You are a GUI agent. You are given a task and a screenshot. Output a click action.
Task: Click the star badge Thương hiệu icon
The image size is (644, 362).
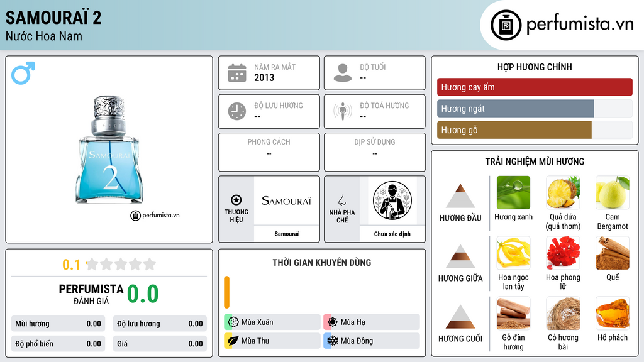[236, 200]
